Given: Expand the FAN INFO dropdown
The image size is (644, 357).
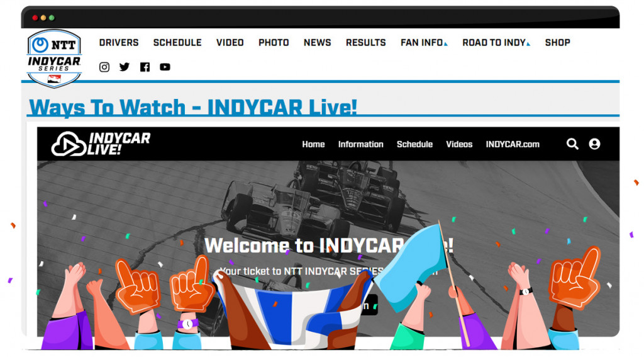Looking at the screenshot, I should coord(424,43).
